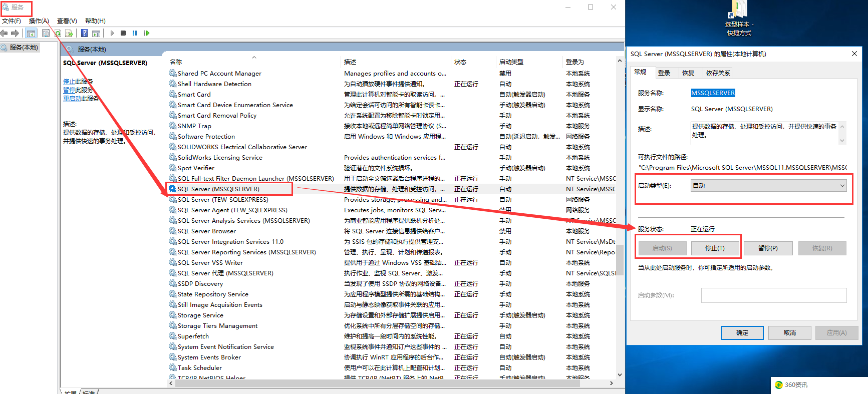
Task: Open the 帮助(H) menu
Action: click(x=95, y=21)
